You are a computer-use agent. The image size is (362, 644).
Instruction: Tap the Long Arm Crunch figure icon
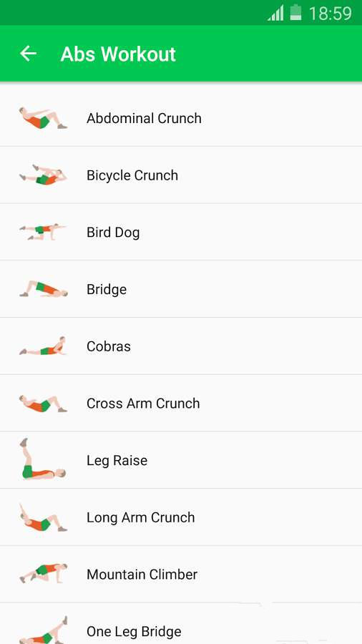click(x=43, y=517)
